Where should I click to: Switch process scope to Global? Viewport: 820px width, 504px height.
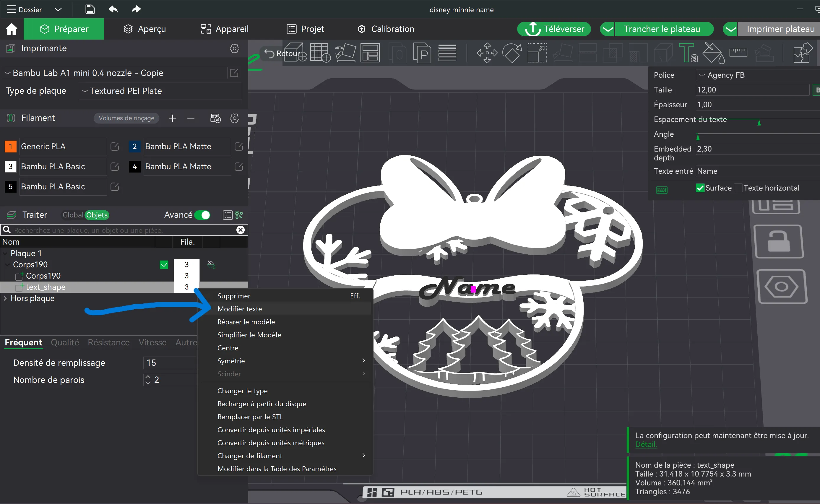tap(73, 215)
